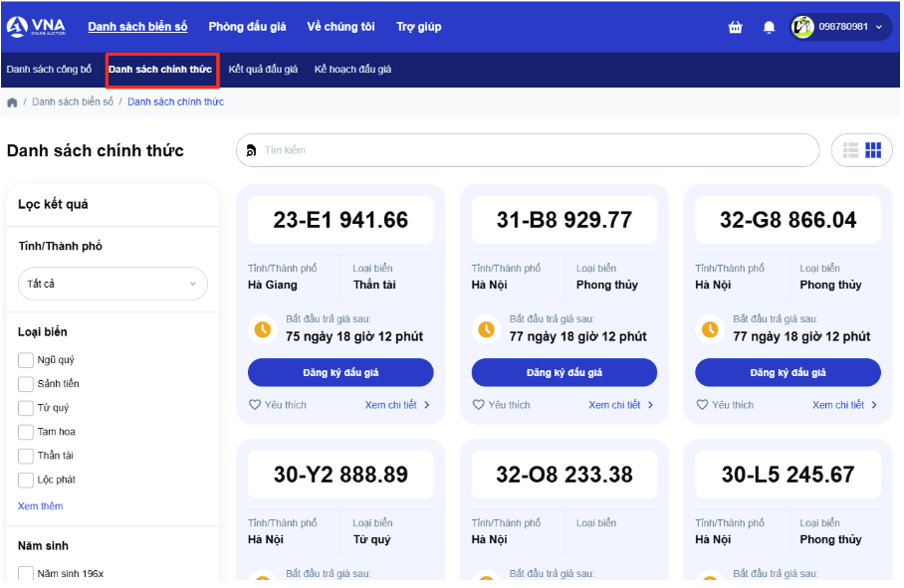This screenshot has width=904, height=588.
Task: Open Phòng đấu giá menu
Action: coord(247,27)
